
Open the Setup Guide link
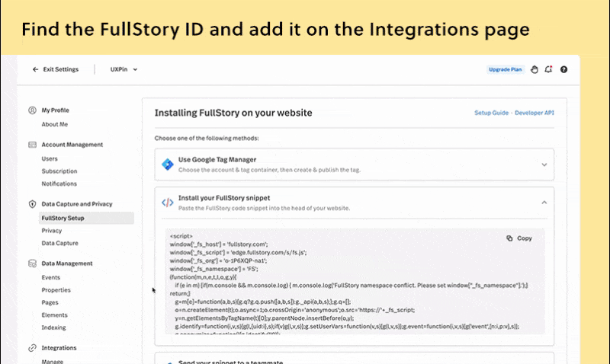tap(491, 113)
